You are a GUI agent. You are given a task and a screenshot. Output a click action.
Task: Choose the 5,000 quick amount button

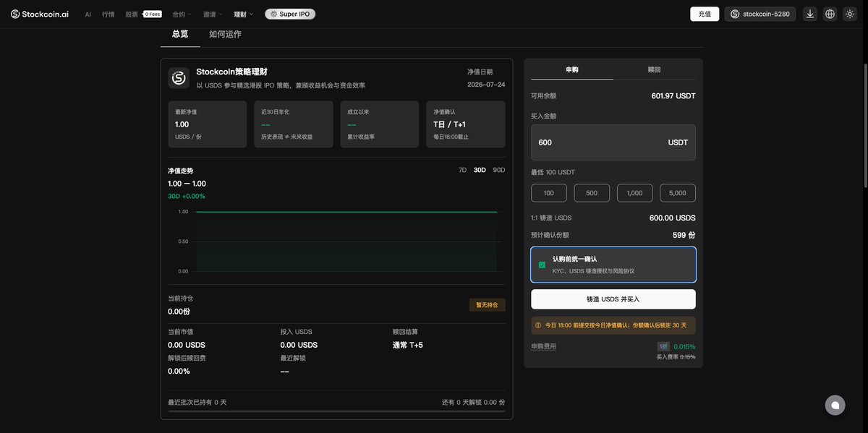[678, 193]
